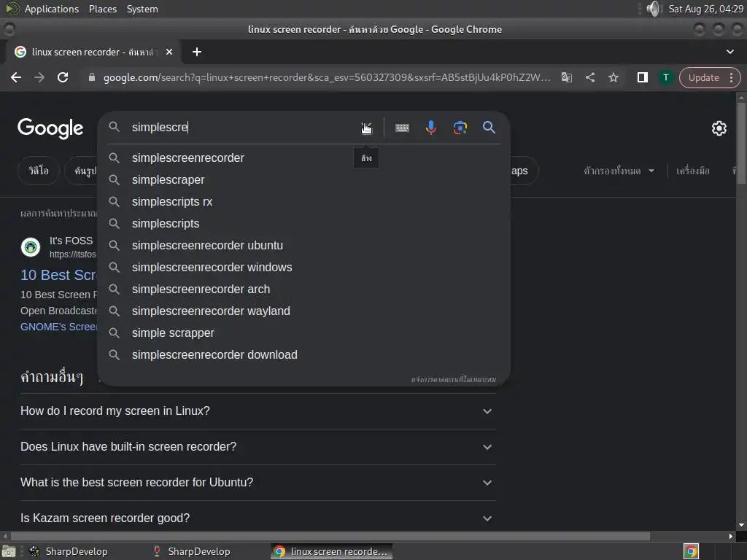Pick the simplescripts suggestion
747x560 pixels.
coord(303,223)
